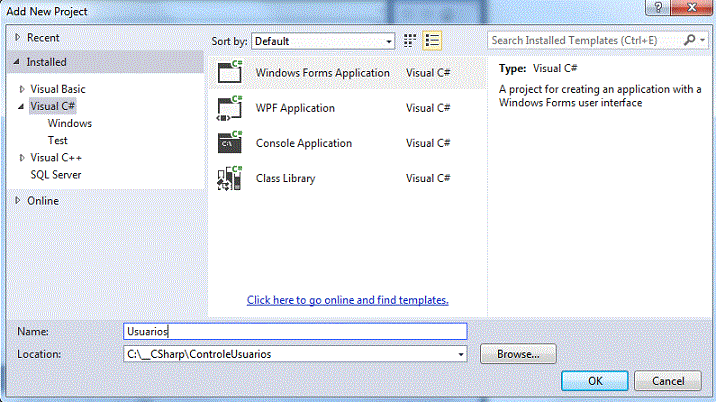This screenshot has height=402, width=716.
Task: Expand the Visual Basic node
Action: point(21,89)
